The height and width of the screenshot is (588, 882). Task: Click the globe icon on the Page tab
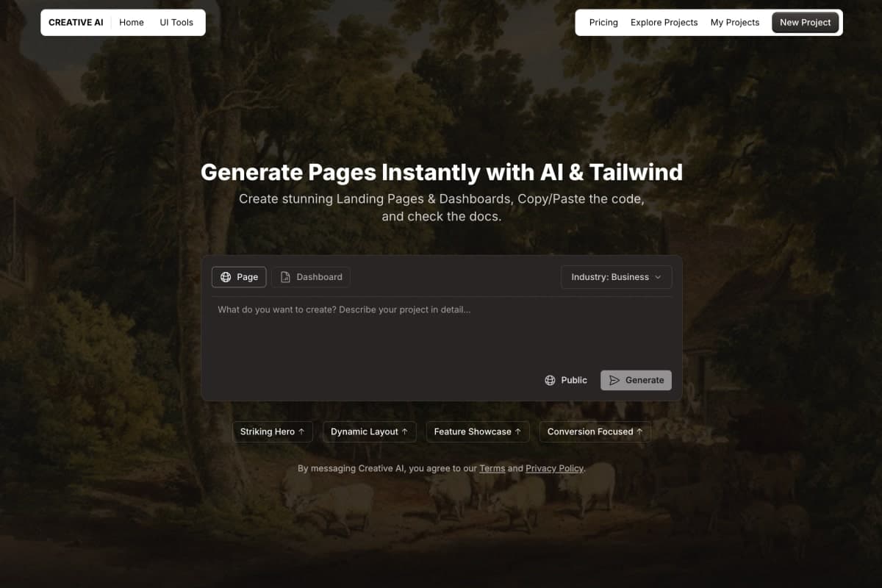point(226,277)
